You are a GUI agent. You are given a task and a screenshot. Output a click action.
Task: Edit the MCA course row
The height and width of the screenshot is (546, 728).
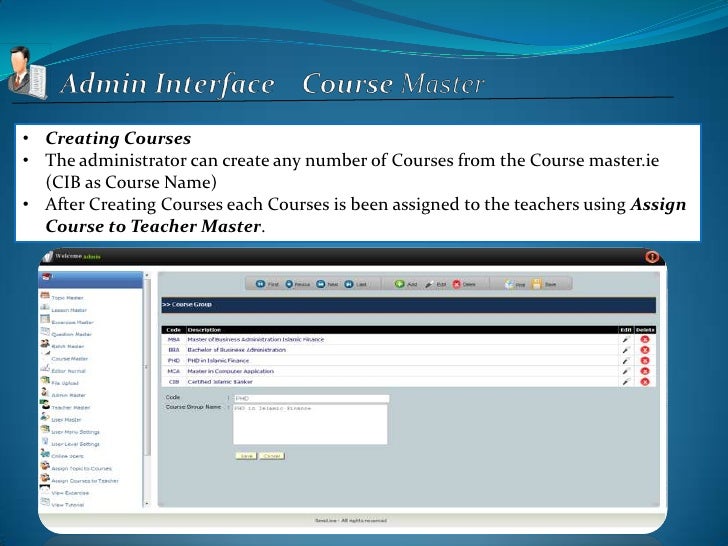[626, 371]
